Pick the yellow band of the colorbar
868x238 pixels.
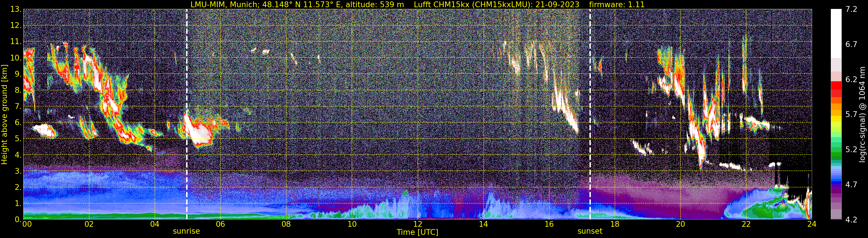click(836, 119)
